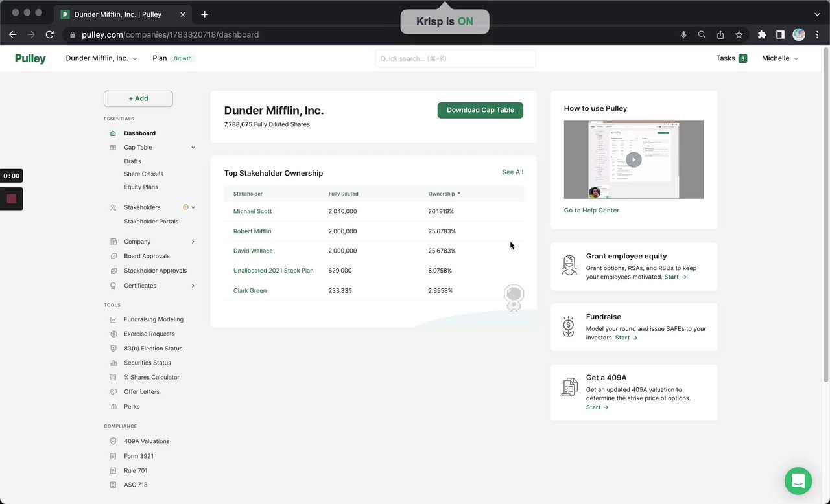The width and height of the screenshot is (830, 504).
Task: Open Clark Green stakeholder profile
Action: [250, 291]
